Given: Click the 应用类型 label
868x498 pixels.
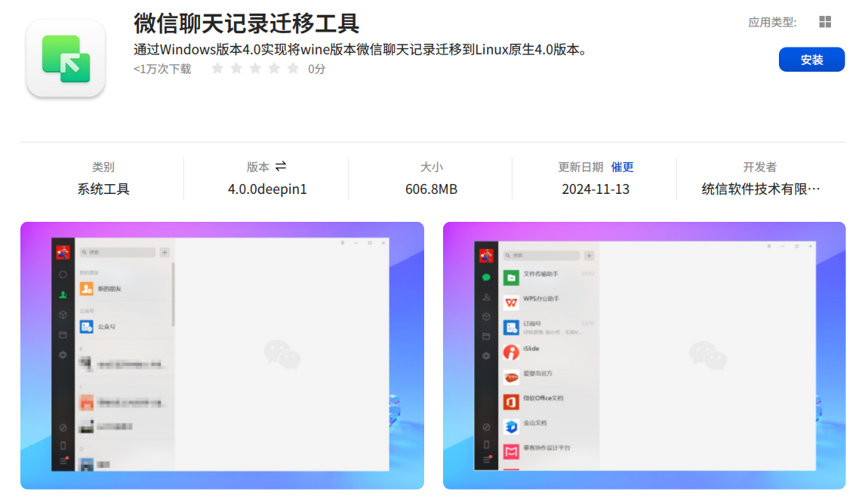Looking at the screenshot, I should coord(772,22).
